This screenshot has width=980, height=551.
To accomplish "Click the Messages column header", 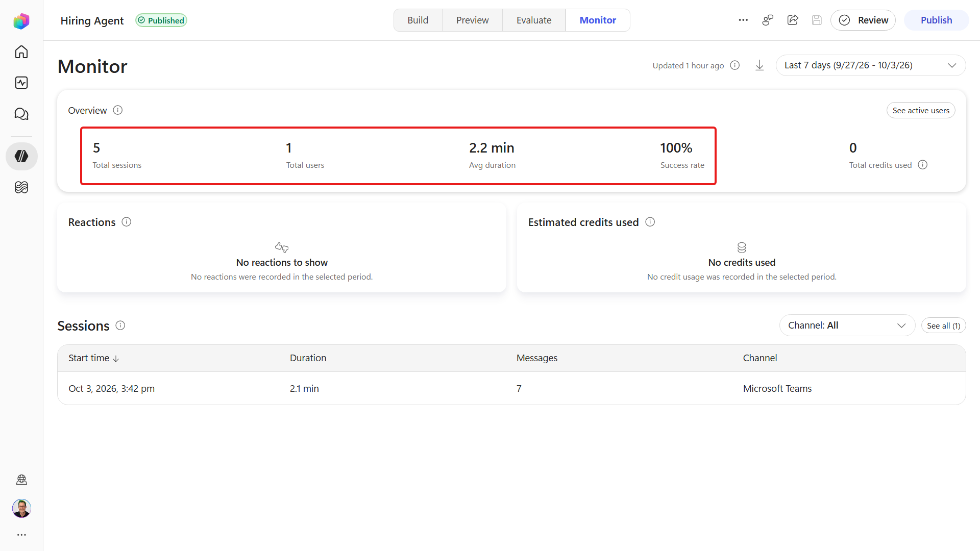I will 537,358.
